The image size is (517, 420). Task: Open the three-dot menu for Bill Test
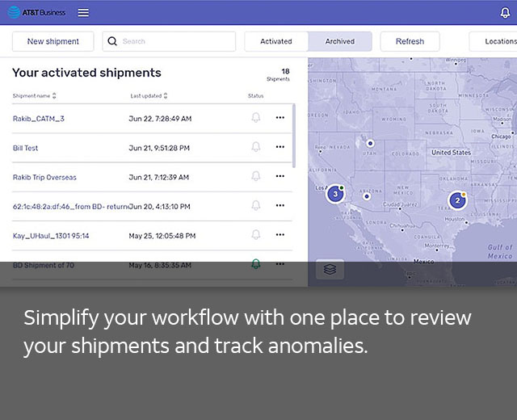[280, 147]
